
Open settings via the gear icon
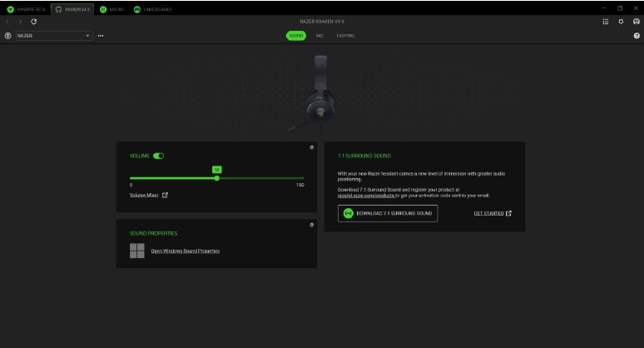pyautogui.click(x=621, y=22)
